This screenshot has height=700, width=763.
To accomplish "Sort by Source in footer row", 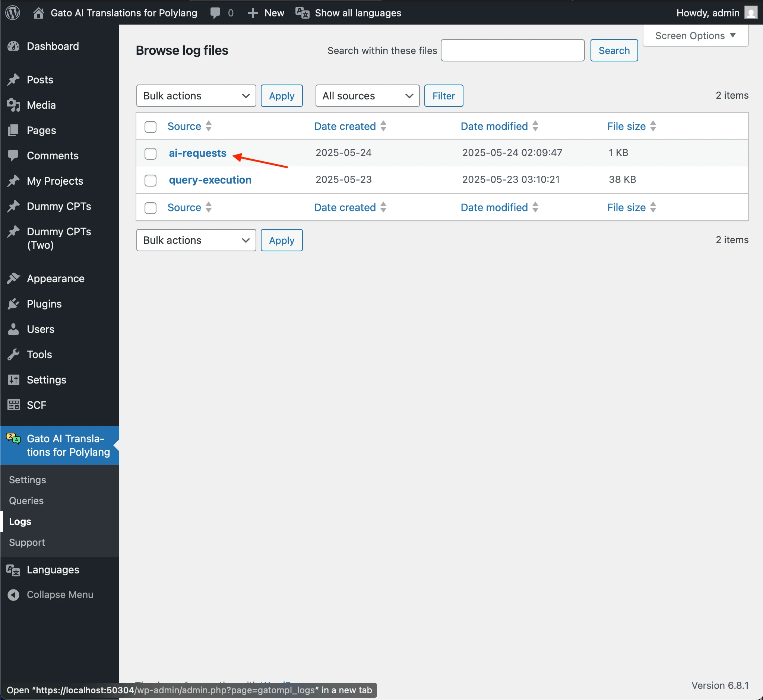I will click(190, 207).
